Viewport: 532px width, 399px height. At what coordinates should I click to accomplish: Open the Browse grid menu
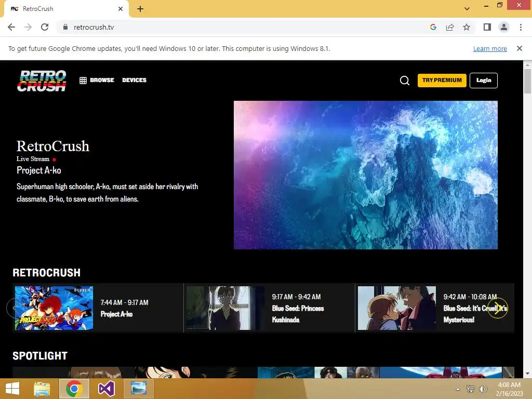pos(97,81)
